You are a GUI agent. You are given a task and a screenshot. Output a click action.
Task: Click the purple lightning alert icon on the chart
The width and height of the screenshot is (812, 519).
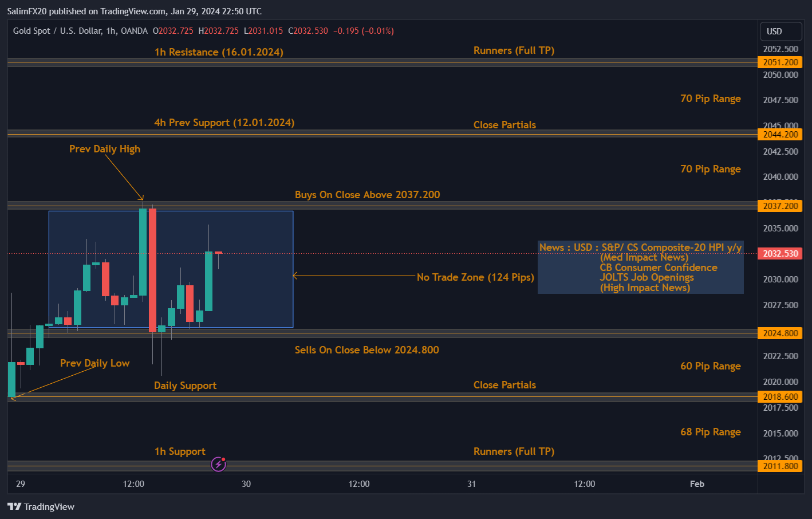click(218, 464)
